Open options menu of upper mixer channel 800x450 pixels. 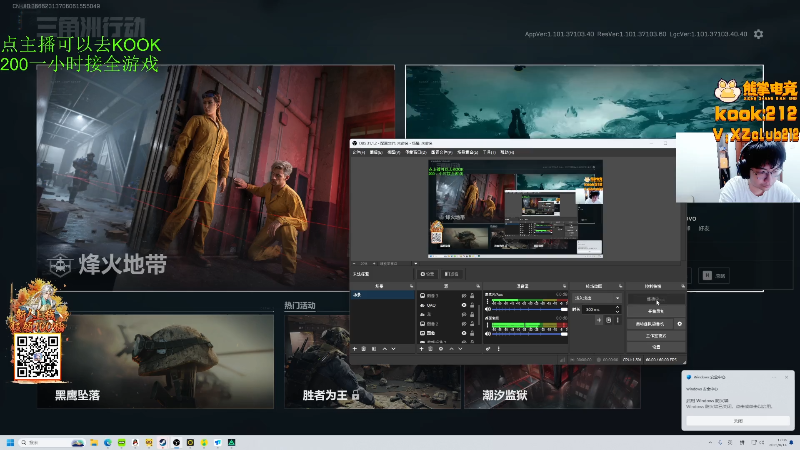[x=487, y=302]
